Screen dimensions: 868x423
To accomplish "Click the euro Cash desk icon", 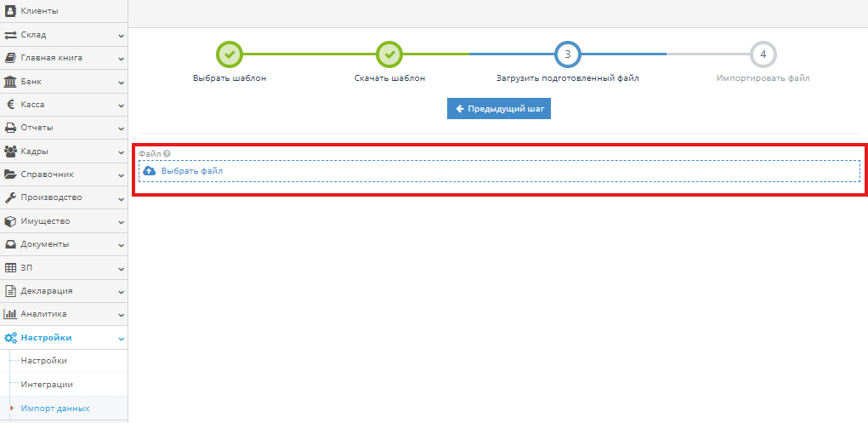I will (x=11, y=105).
